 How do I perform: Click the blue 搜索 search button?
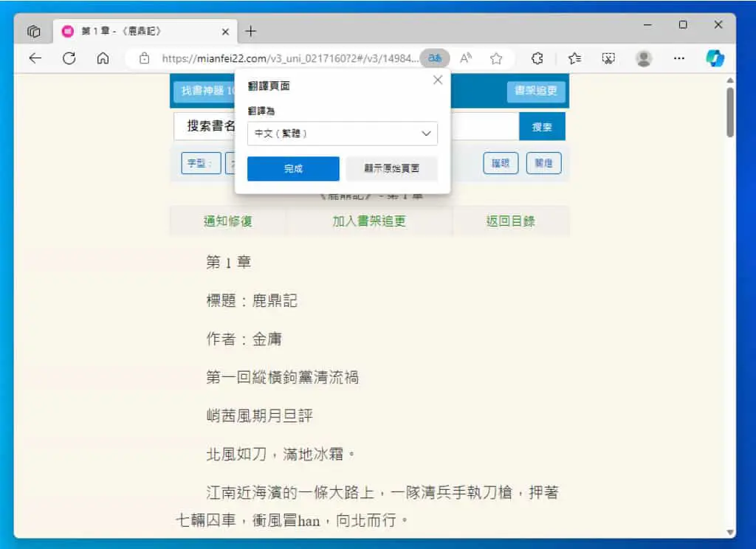click(x=542, y=127)
